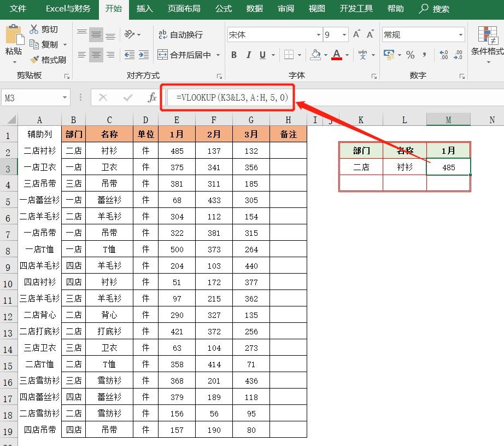
Task: Switch to the 插入 (Insert) tab
Action: [x=144, y=9]
